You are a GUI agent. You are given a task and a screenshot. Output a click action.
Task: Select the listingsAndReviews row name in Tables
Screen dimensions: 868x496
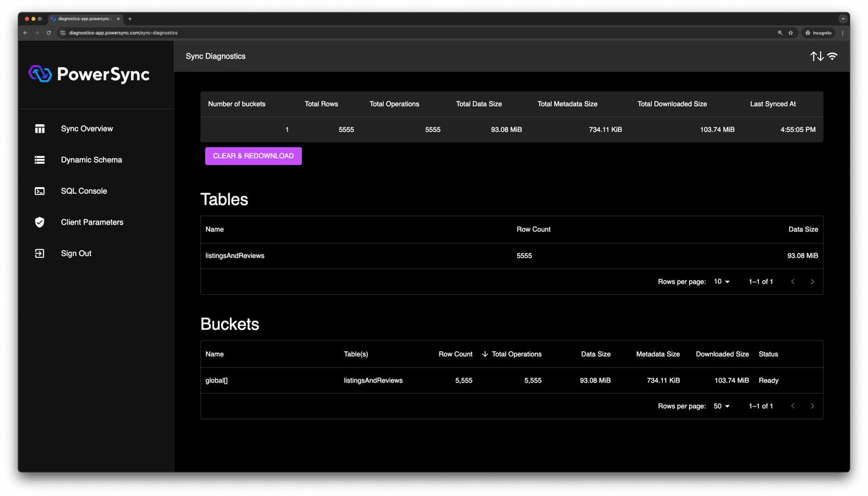tap(235, 256)
